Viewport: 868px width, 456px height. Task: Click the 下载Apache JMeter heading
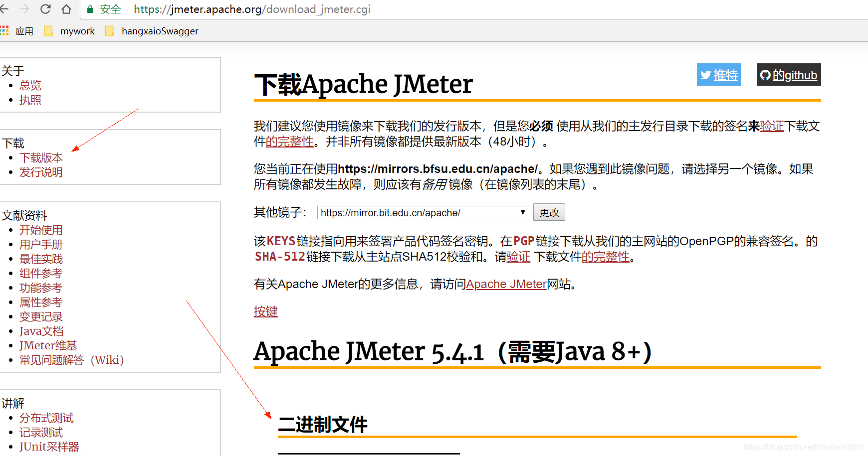click(x=364, y=84)
